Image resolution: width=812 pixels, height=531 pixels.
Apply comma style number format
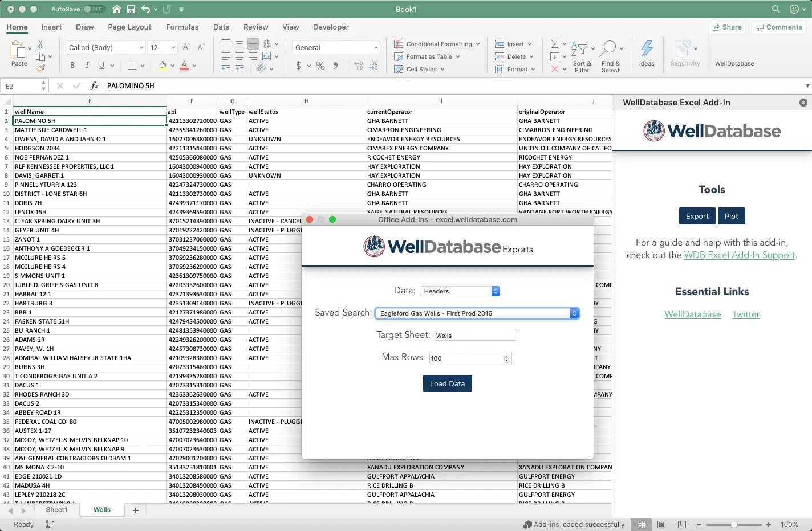(335, 66)
